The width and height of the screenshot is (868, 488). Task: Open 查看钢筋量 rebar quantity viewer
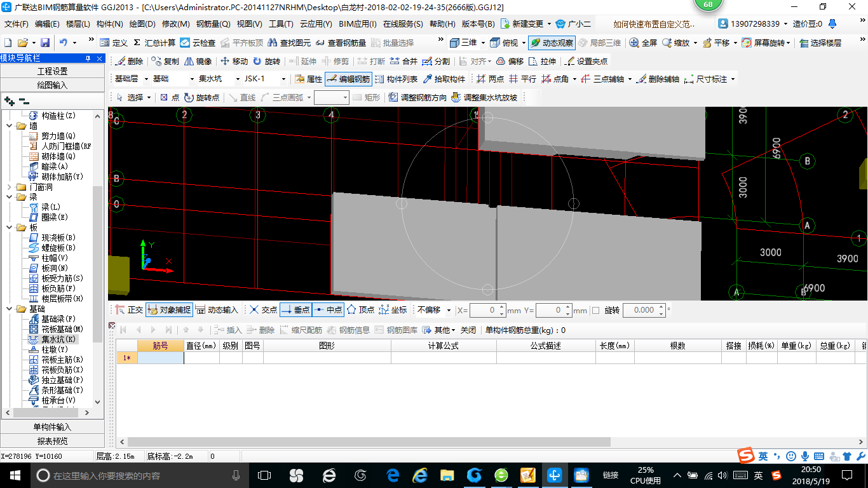(x=341, y=43)
